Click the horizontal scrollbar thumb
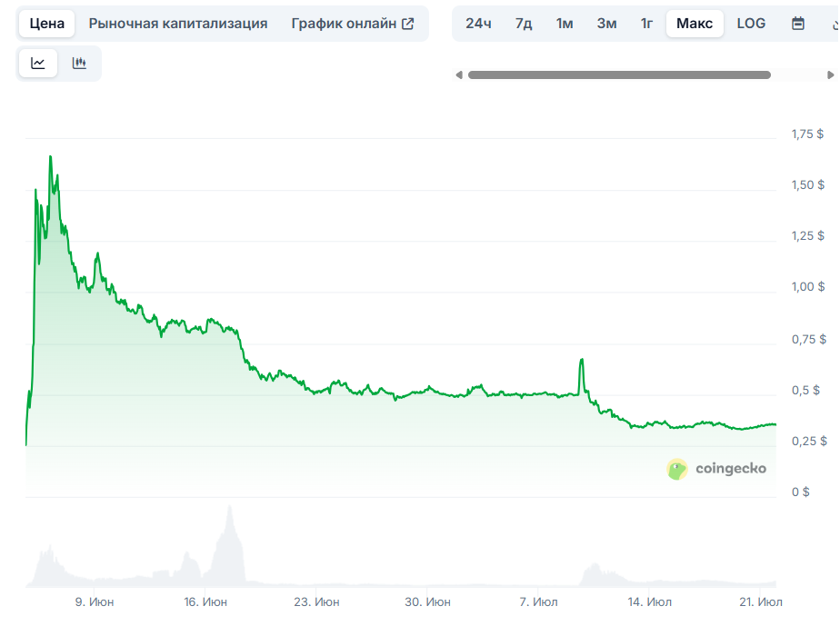Screen dimensions: 840x626 [x=619, y=75]
